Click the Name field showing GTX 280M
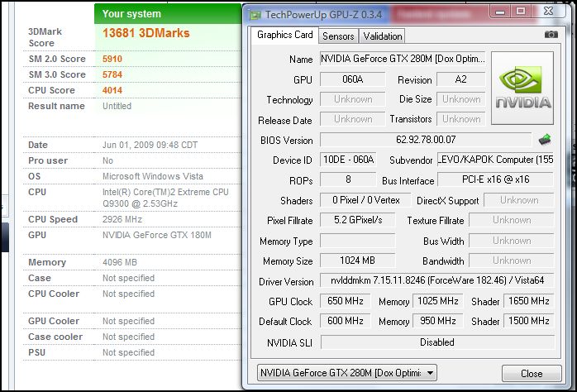Image resolution: width=577 pixels, height=392 pixels. [x=403, y=59]
